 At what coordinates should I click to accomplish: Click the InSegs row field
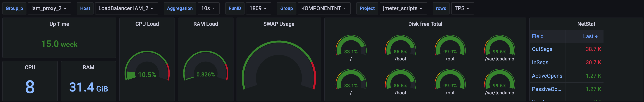click(x=540, y=62)
